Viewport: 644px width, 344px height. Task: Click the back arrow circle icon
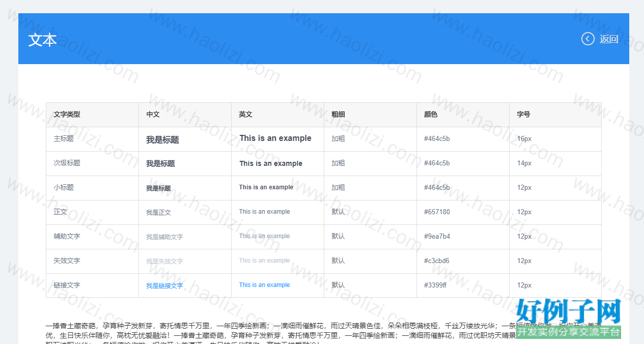(588, 39)
